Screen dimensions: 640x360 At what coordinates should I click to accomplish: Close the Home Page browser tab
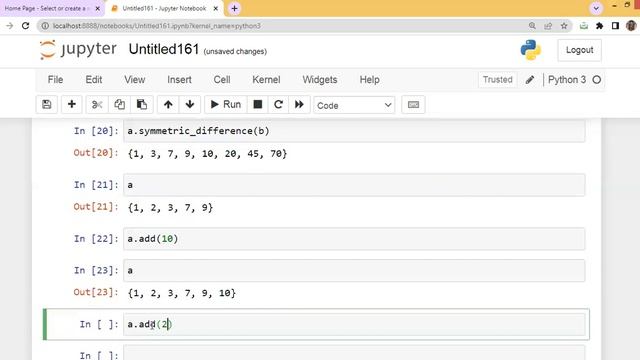pyautogui.click(x=98, y=8)
